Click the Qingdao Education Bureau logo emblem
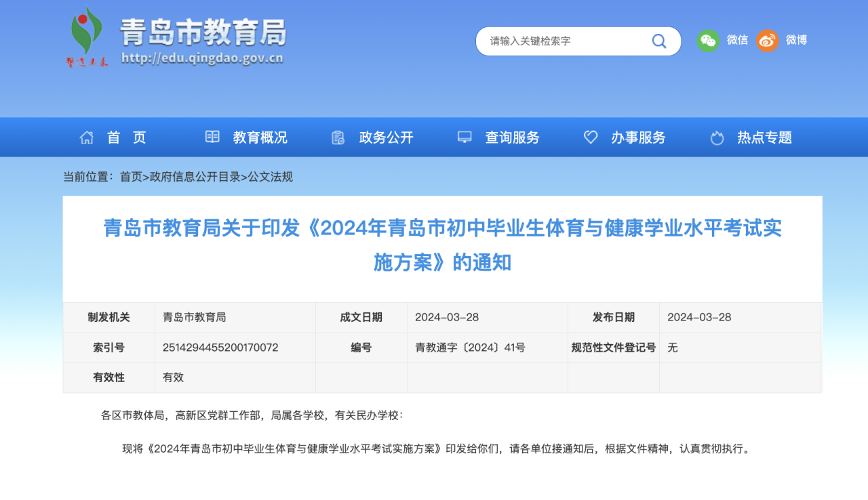The width and height of the screenshot is (868, 500). point(87,37)
